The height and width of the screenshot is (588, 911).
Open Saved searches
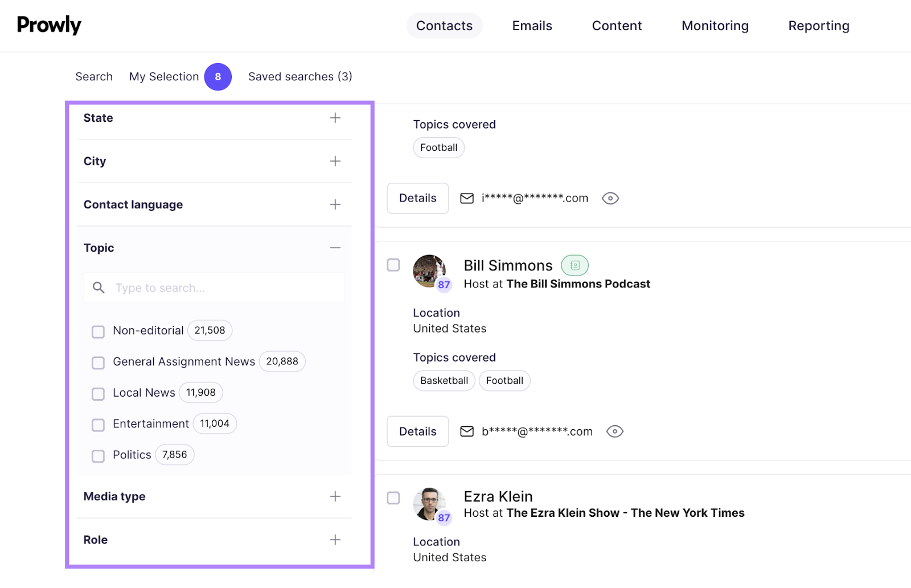tap(300, 76)
